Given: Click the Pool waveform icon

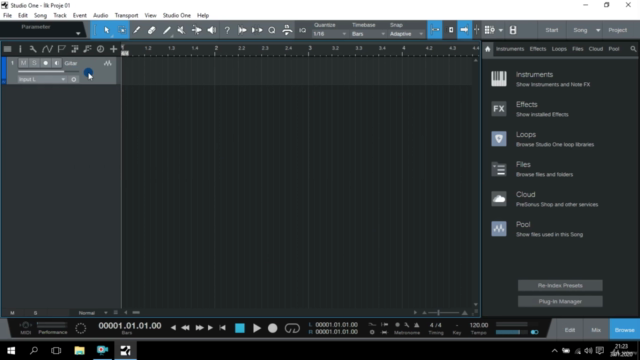Looking at the screenshot, I should click(x=498, y=229).
